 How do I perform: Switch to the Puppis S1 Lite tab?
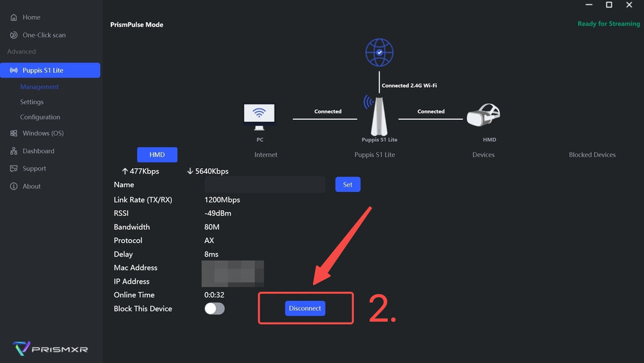point(375,155)
